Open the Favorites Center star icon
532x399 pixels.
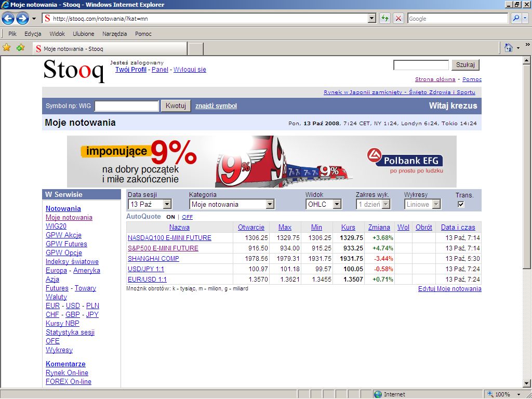coord(7,48)
